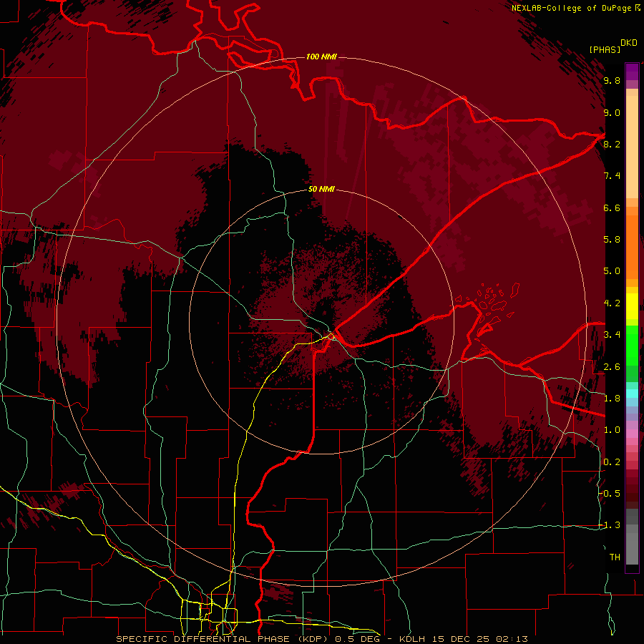Click the DKD label above the color bar
644x644 pixels.
click(629, 43)
